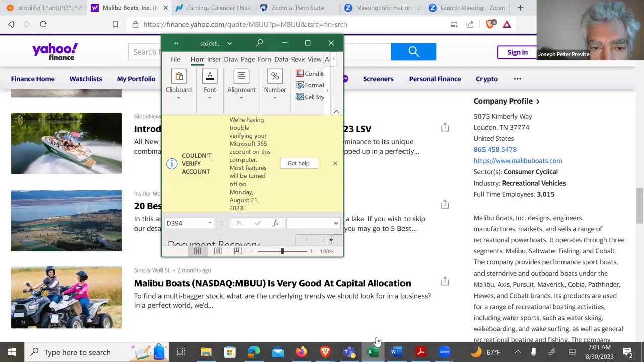Open Word from the taskbar
Screen dimensions: 644x362
396,352
